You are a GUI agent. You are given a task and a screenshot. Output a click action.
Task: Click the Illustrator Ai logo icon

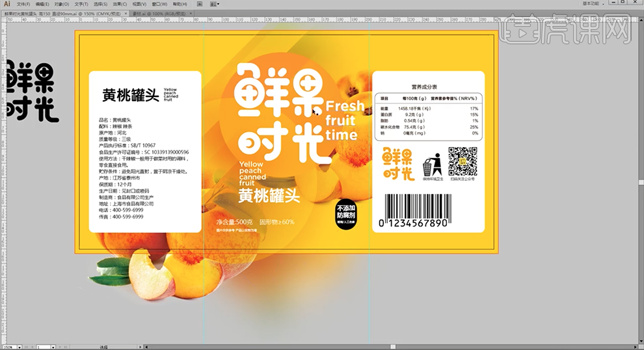point(7,4)
